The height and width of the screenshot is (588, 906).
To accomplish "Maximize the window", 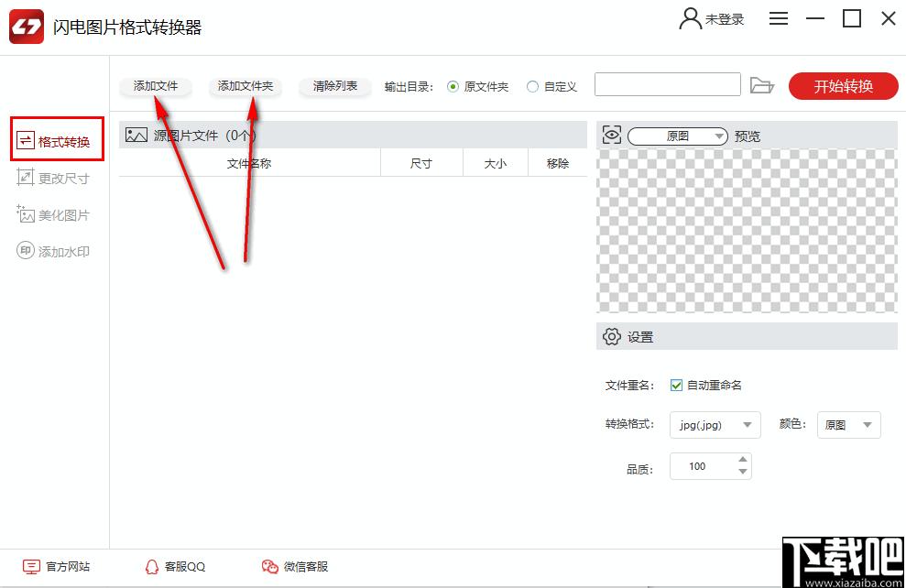I will coord(852,18).
